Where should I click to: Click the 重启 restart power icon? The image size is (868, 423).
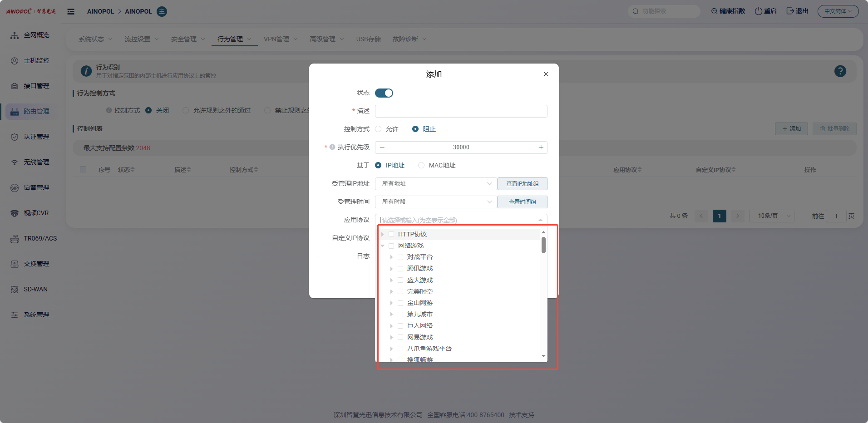pyautogui.click(x=758, y=11)
